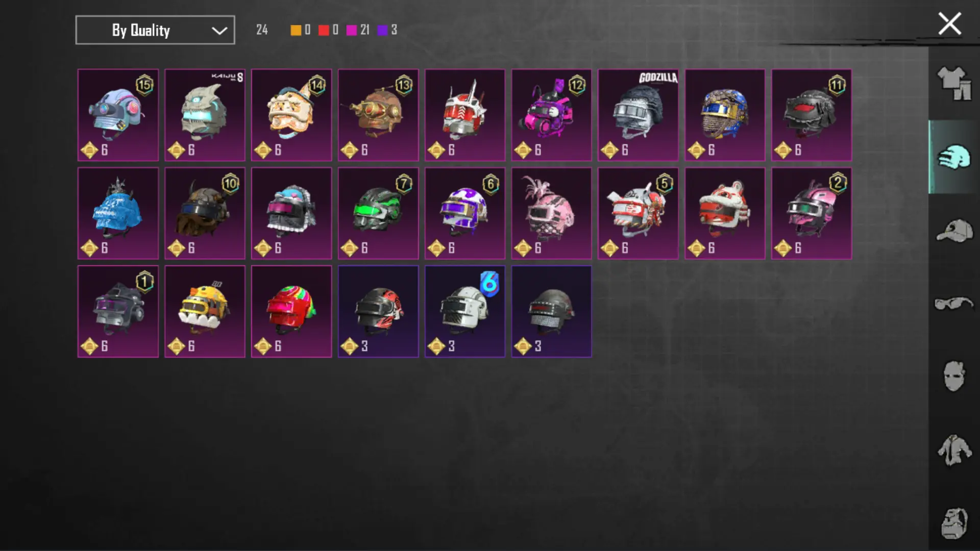Viewport: 980px width, 551px height.
Task: Select the Kaiju No. 8 helmet
Action: point(205,115)
